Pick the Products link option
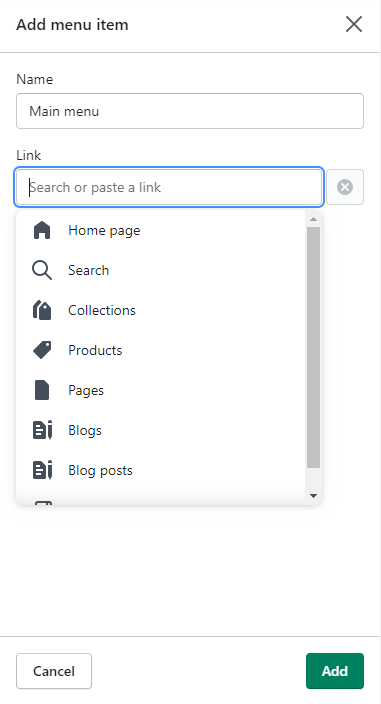381x704 pixels. [x=161, y=350]
